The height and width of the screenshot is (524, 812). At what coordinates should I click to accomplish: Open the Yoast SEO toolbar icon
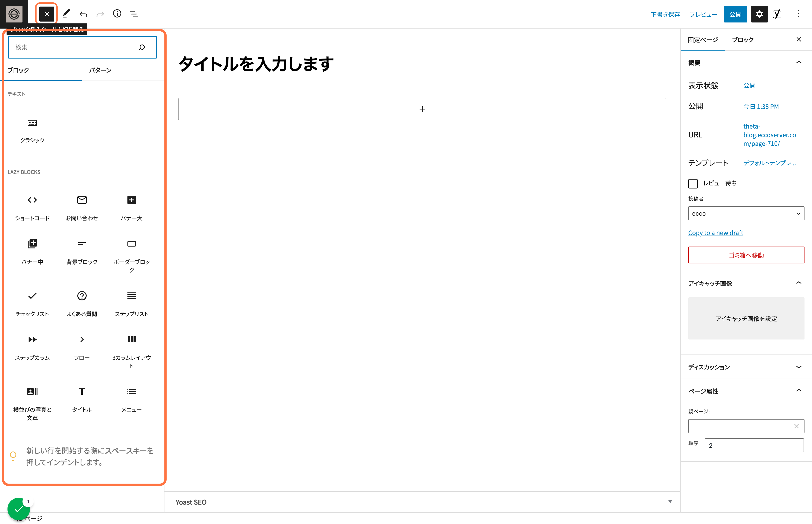click(777, 14)
